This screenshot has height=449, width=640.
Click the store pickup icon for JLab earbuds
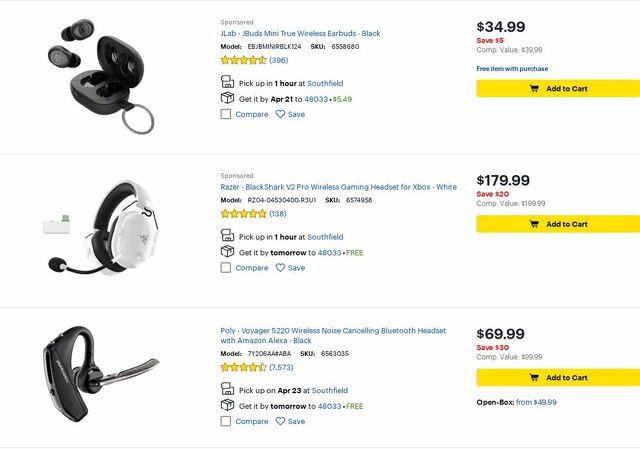(227, 83)
